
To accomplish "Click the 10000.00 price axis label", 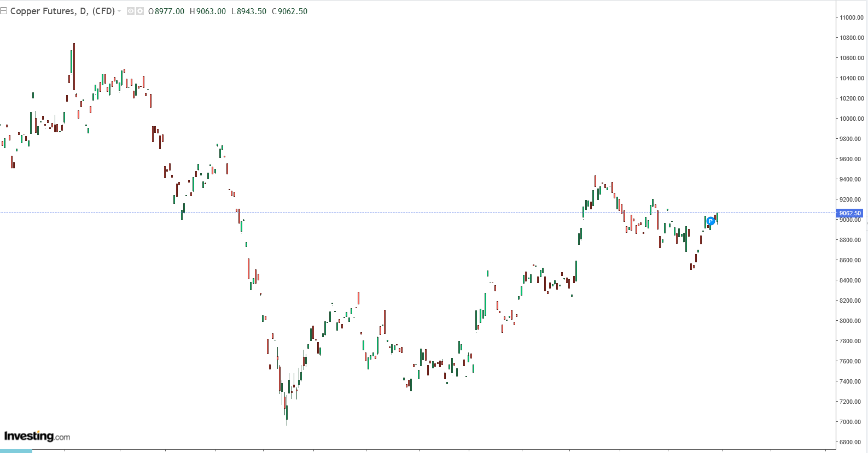I will pos(852,119).
